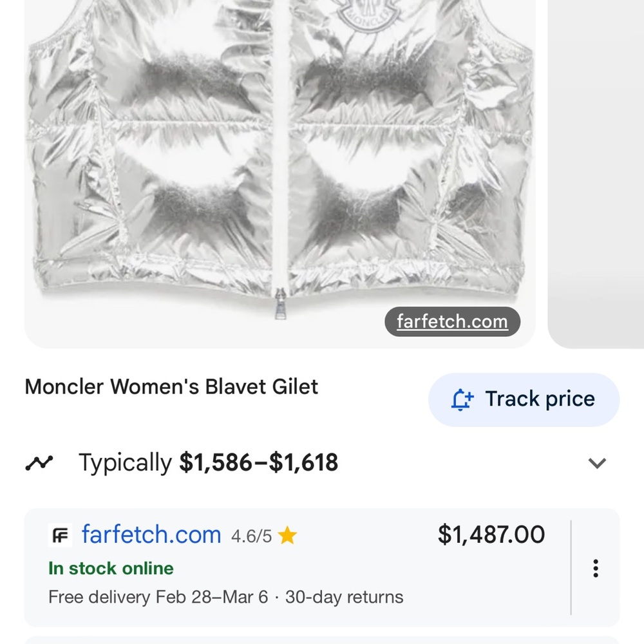Screen dimensions: 644x644
Task: Click the bell icon inside Track price
Action: (x=460, y=399)
